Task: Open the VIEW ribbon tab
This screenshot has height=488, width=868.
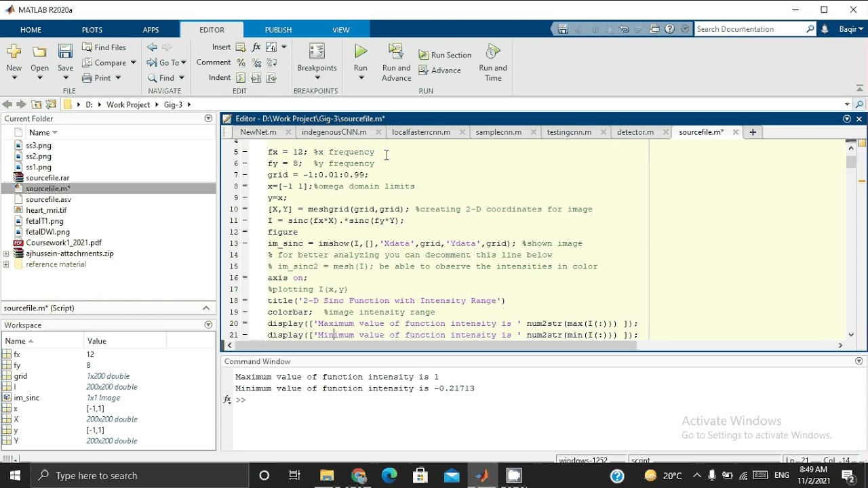Action: (341, 30)
